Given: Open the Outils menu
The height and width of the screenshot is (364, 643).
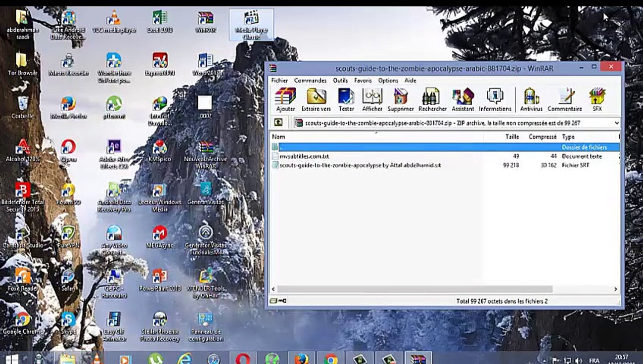Looking at the screenshot, I should (340, 80).
